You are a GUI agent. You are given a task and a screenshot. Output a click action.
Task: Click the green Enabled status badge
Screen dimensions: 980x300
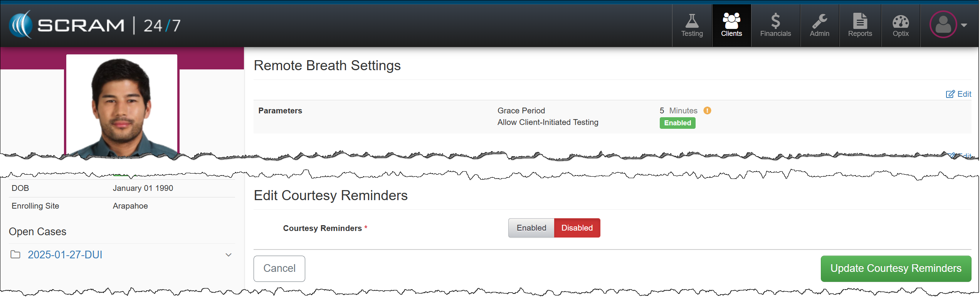pyautogui.click(x=677, y=123)
